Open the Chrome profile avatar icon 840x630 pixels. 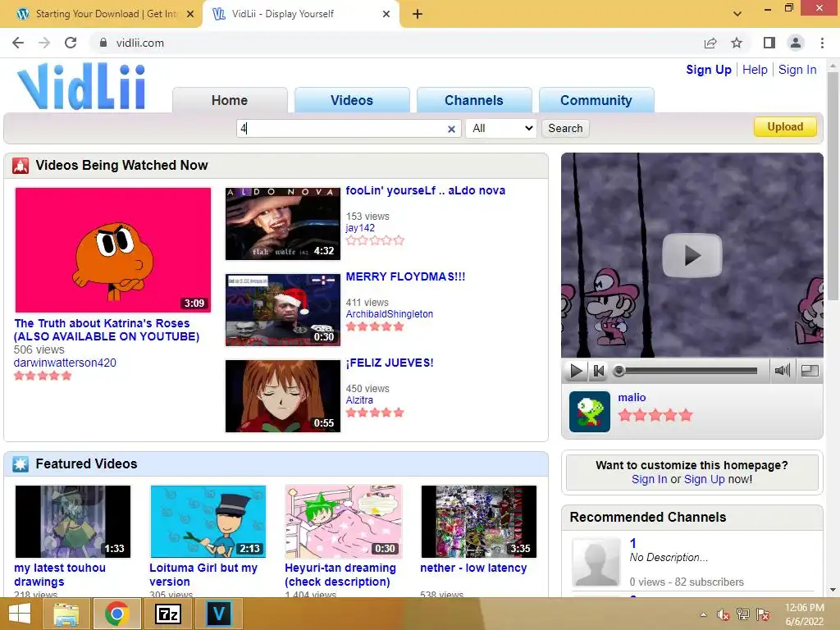point(796,43)
